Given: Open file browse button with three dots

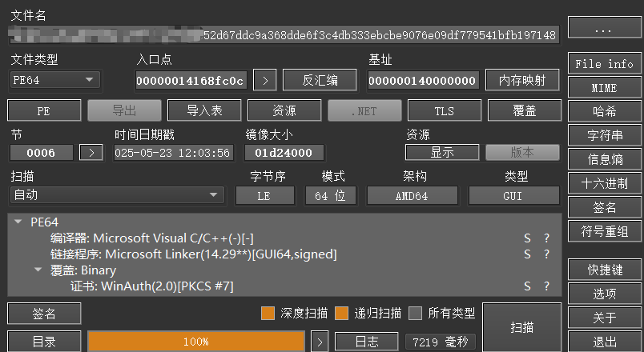Looking at the screenshot, I should [x=604, y=28].
